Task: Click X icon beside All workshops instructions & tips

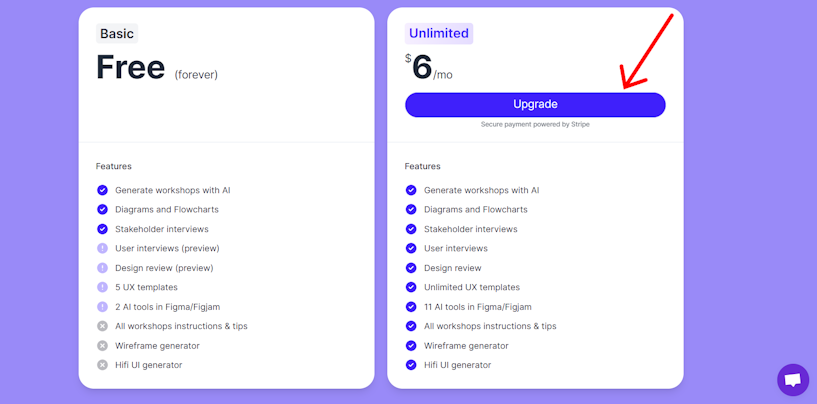Action: click(x=102, y=326)
